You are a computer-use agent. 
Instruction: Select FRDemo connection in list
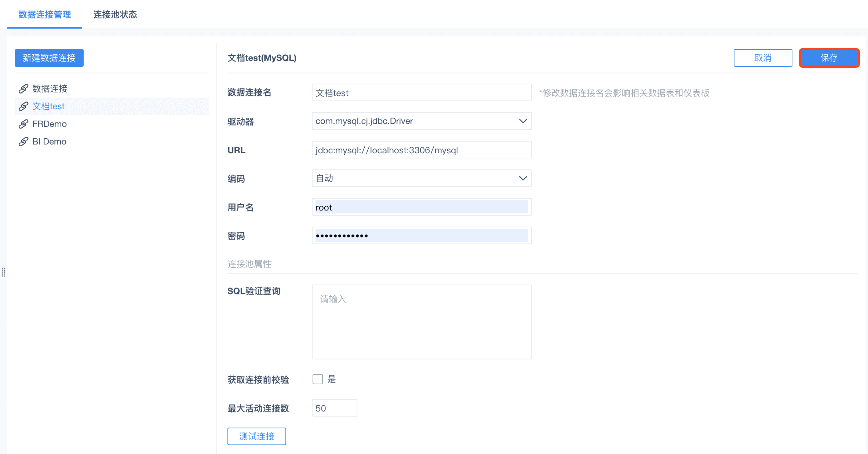[50, 124]
